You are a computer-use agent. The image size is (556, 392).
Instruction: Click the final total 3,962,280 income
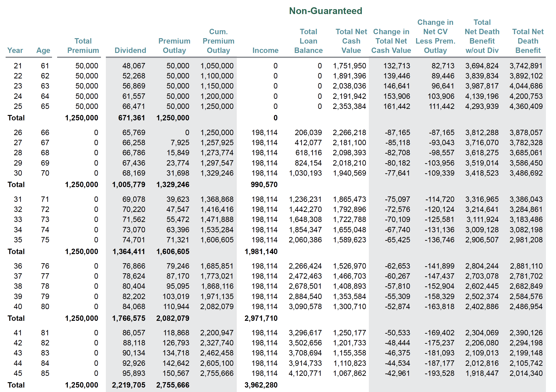(x=261, y=385)
